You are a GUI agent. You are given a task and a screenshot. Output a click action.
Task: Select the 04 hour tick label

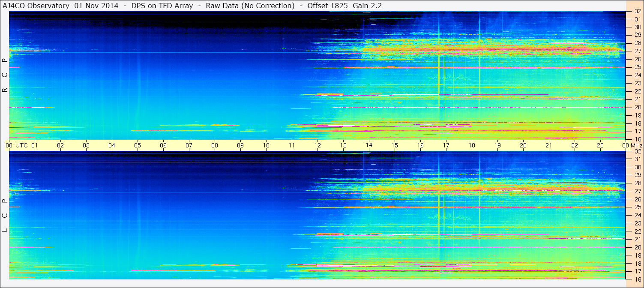(112, 145)
